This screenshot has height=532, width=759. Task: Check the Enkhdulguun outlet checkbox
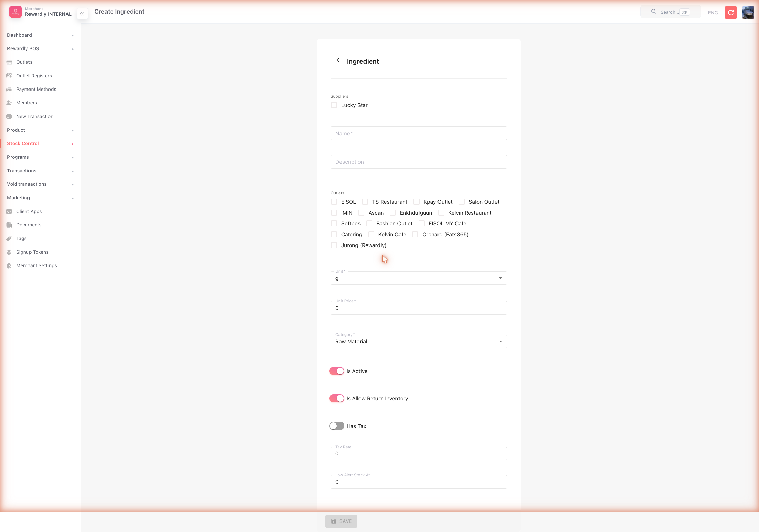tap(393, 213)
